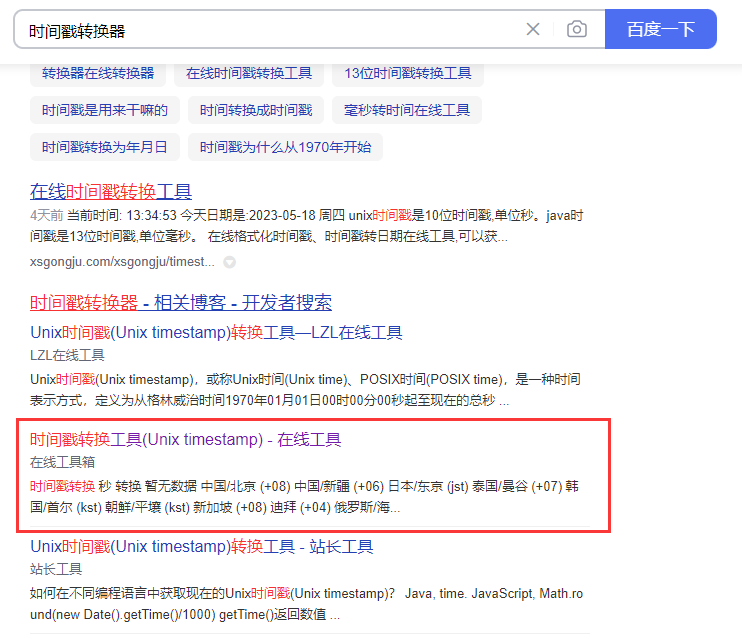Visit the xsgongju.com result URL
The image size is (742, 642).
click(122, 262)
